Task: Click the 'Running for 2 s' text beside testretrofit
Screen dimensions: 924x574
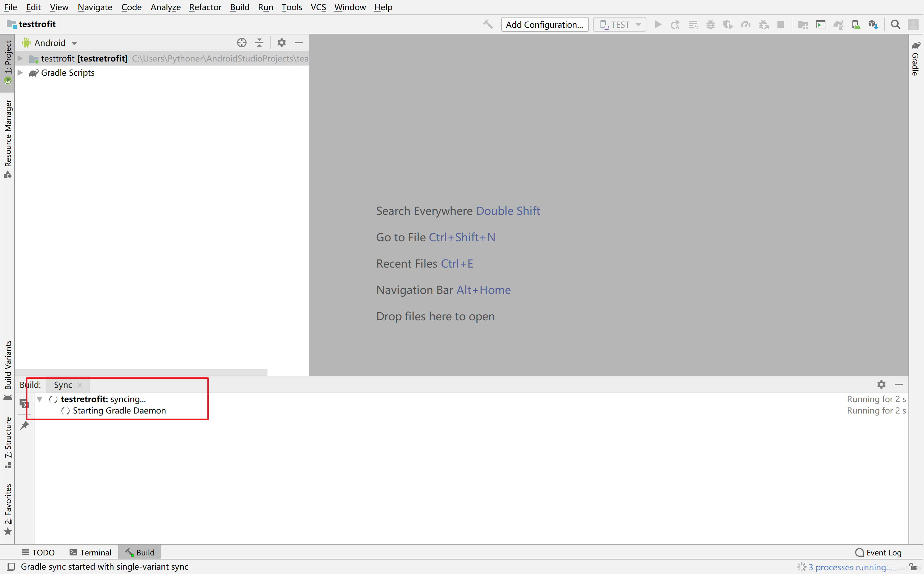Action: [x=876, y=399]
